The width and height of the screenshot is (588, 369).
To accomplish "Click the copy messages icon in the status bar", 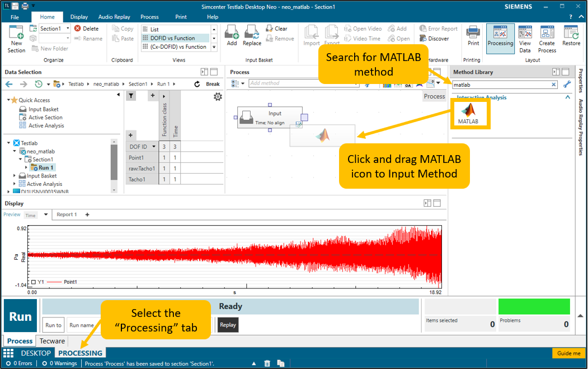I will (x=280, y=363).
